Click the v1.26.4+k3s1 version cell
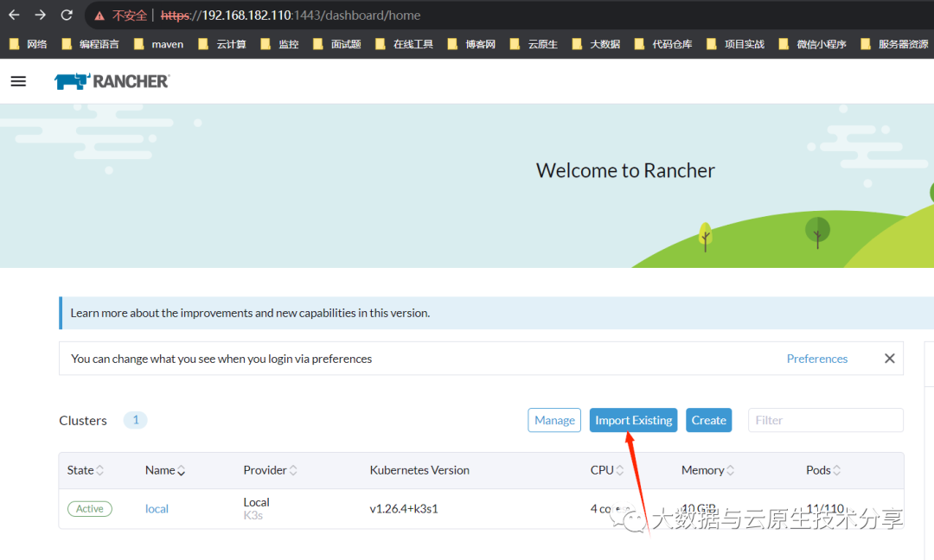The image size is (934, 560). [404, 509]
